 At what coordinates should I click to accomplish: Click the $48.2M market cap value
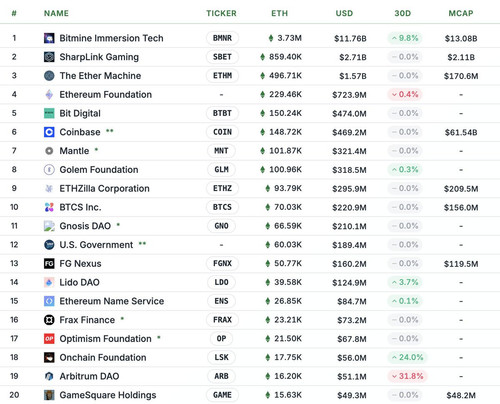pyautogui.click(x=461, y=395)
